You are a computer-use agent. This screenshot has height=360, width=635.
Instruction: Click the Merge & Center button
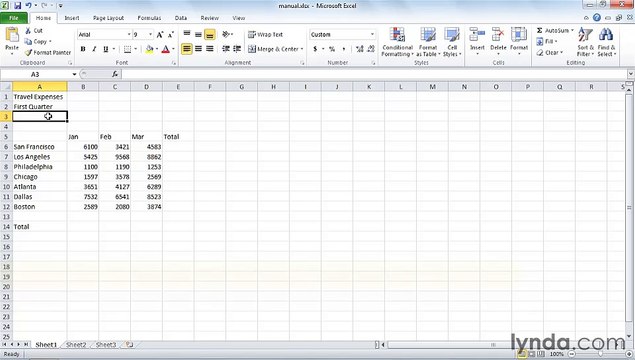click(273, 49)
